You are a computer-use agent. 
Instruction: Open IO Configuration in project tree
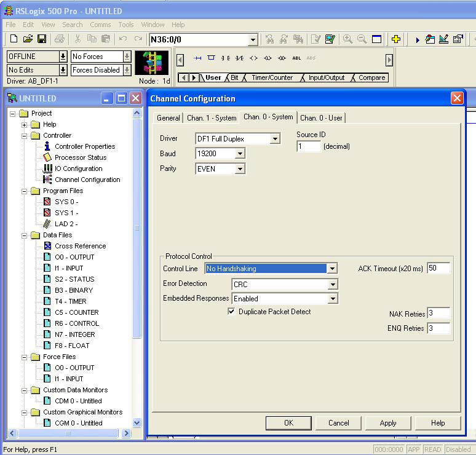coord(78,168)
